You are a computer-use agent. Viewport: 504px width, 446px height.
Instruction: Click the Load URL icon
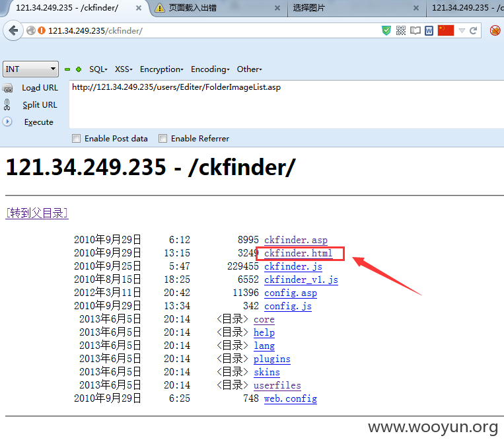[x=7, y=88]
